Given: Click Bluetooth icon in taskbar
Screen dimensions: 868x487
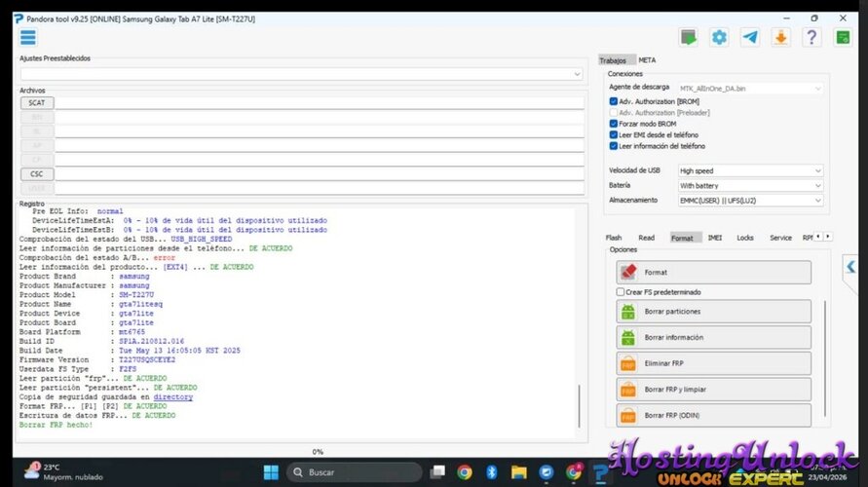Looking at the screenshot, I should click(492, 472).
